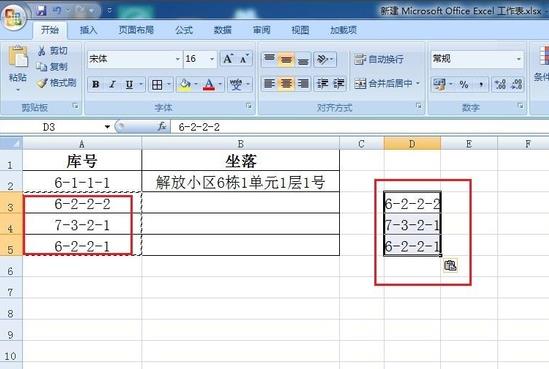Open the 开始 ribbon tab
Screen dimensions: 549x369
point(50,30)
